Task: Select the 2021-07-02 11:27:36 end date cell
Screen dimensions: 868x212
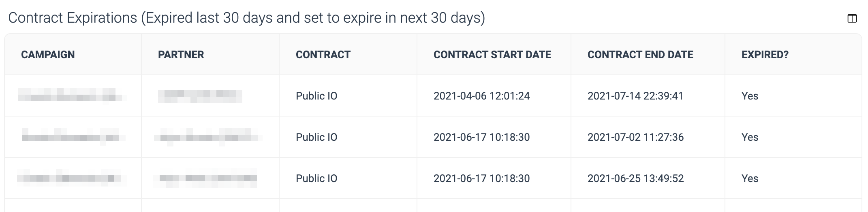Action: pyautogui.click(x=635, y=137)
